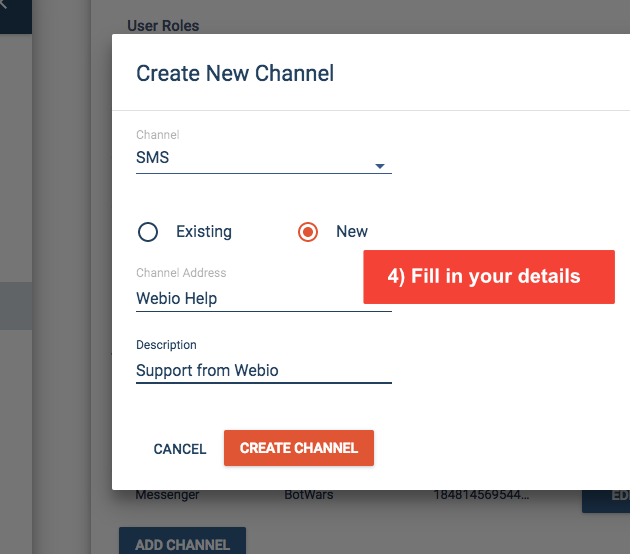This screenshot has width=630, height=554.
Task: Click the BotWars cell in the background table
Action: 309,495
